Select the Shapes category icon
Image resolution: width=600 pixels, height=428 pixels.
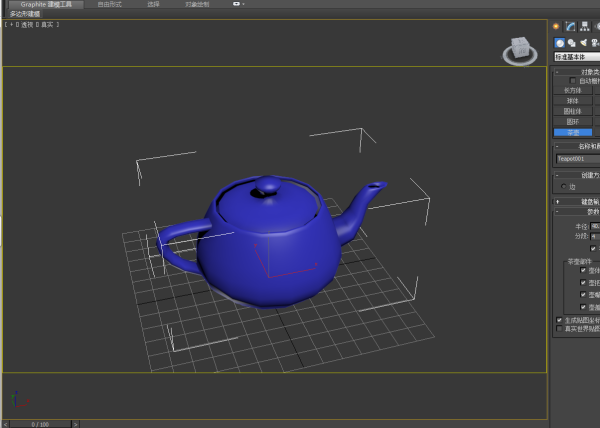point(572,43)
